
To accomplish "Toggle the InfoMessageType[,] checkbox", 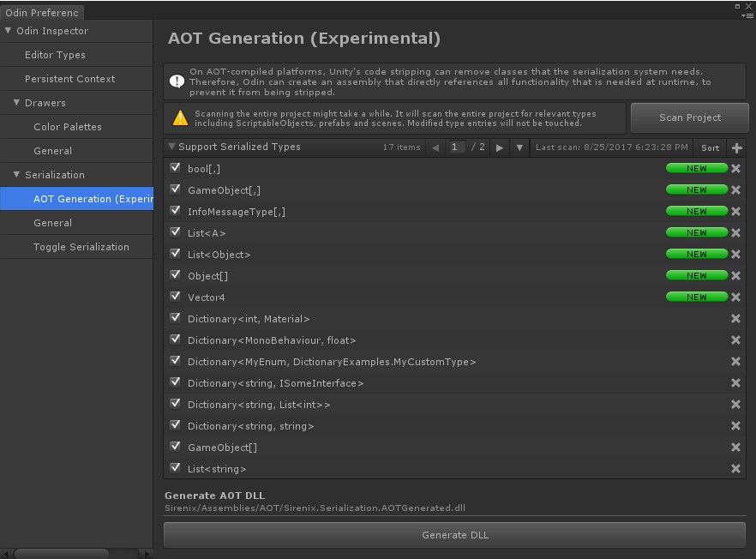I will [x=175, y=211].
